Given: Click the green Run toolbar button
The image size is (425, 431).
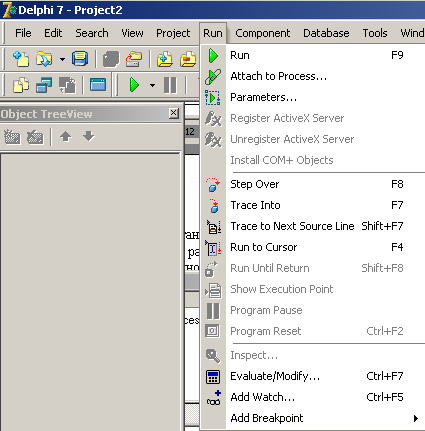Looking at the screenshot, I should pyautogui.click(x=134, y=85).
